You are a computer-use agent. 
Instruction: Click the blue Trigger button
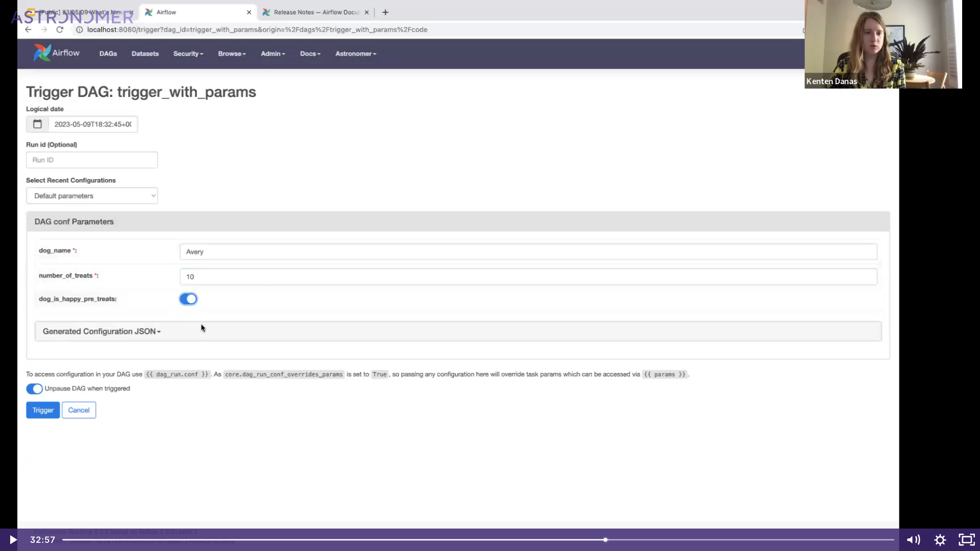tap(43, 410)
